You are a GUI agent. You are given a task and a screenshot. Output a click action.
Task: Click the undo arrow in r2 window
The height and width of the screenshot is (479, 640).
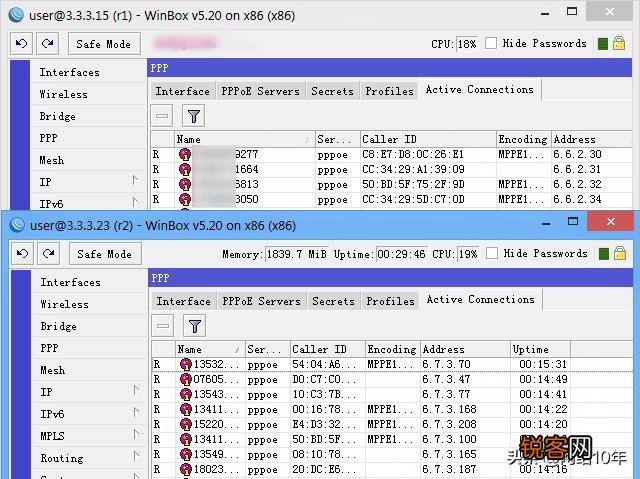22,254
